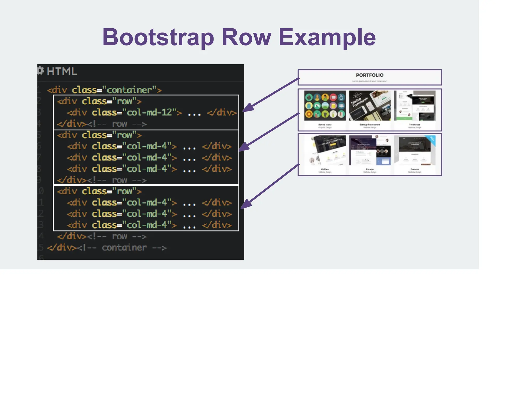Open the Escape portfolio thumbnail
Screen dimensions: 532x399
click(x=370, y=150)
